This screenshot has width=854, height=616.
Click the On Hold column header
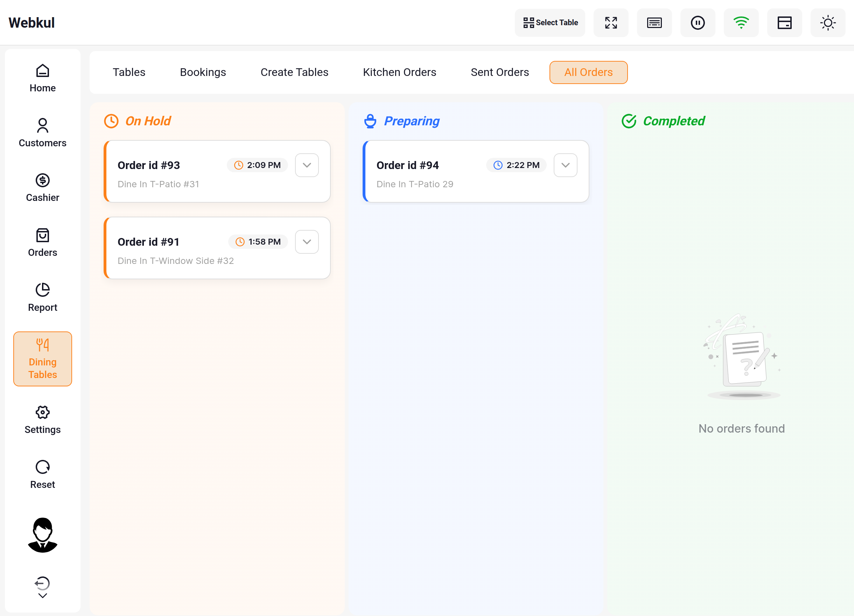[x=138, y=121]
